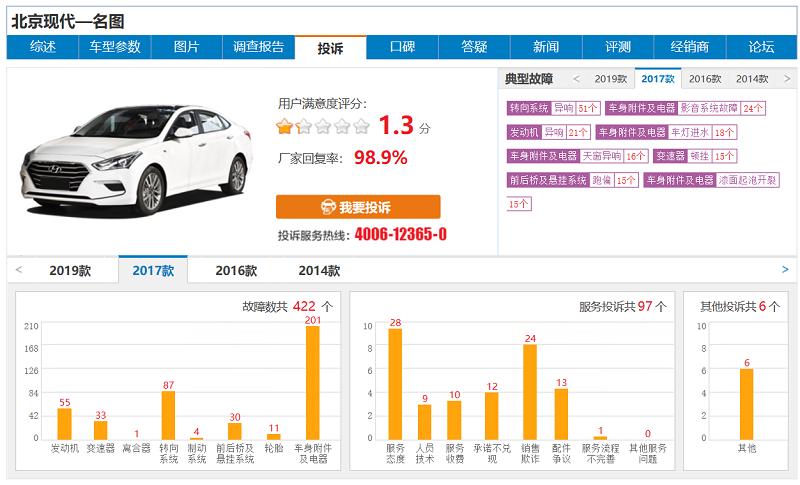Open the 车型参数 navigation tab
Viewport: 800px width, 485px height.
[114, 47]
